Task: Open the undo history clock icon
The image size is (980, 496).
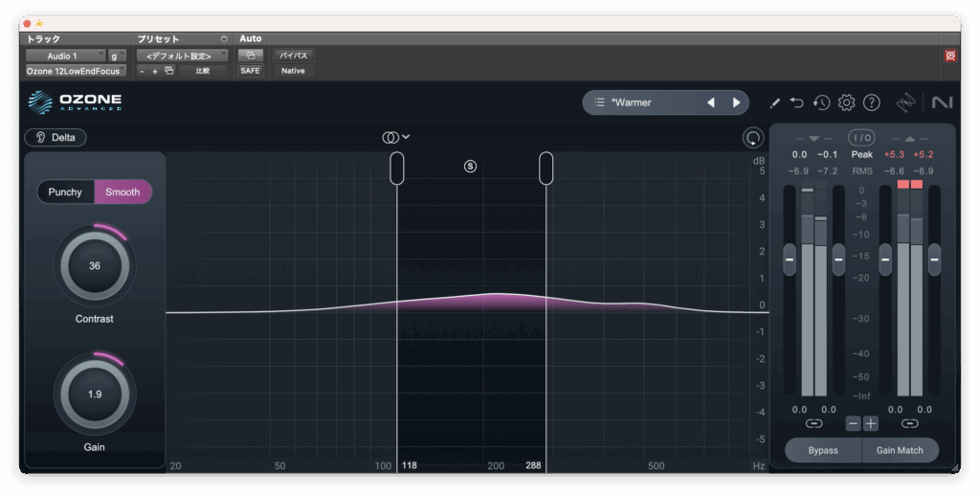Action: (821, 102)
